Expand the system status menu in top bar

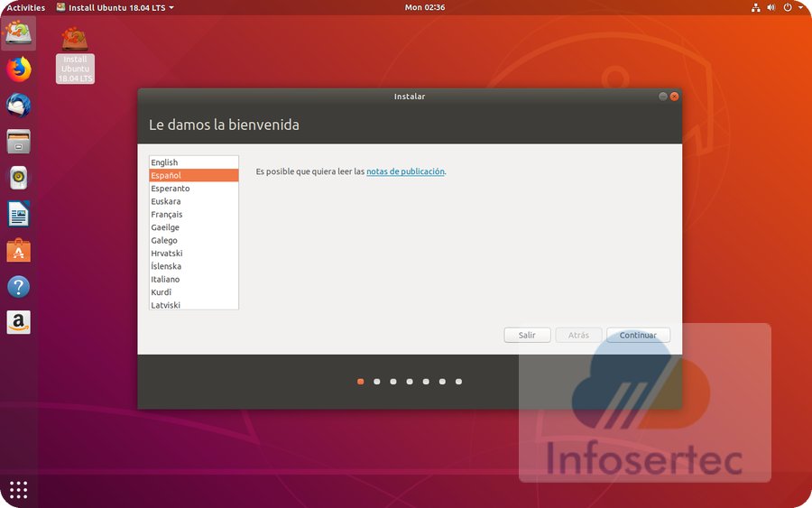click(772, 7)
